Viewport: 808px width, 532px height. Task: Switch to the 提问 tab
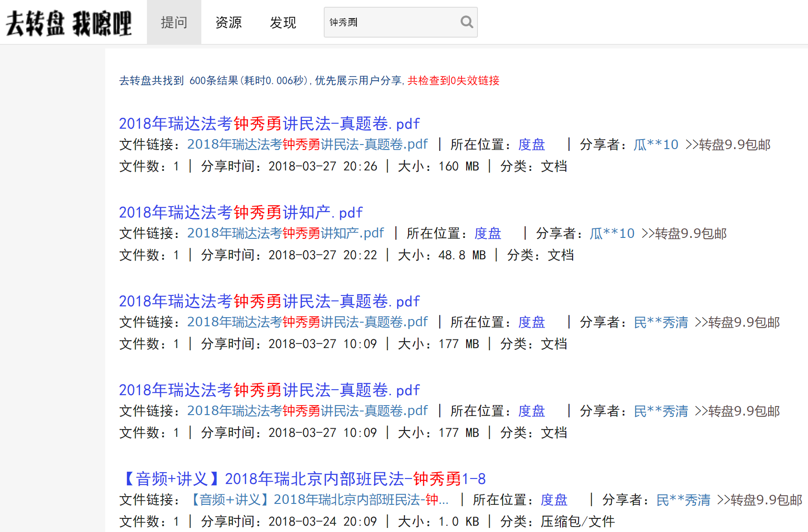(174, 22)
